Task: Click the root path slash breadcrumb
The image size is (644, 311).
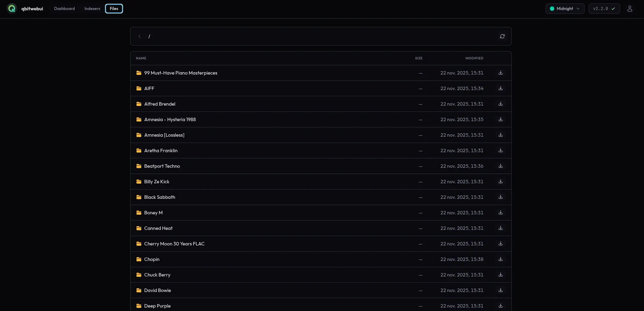Action: pyautogui.click(x=149, y=36)
